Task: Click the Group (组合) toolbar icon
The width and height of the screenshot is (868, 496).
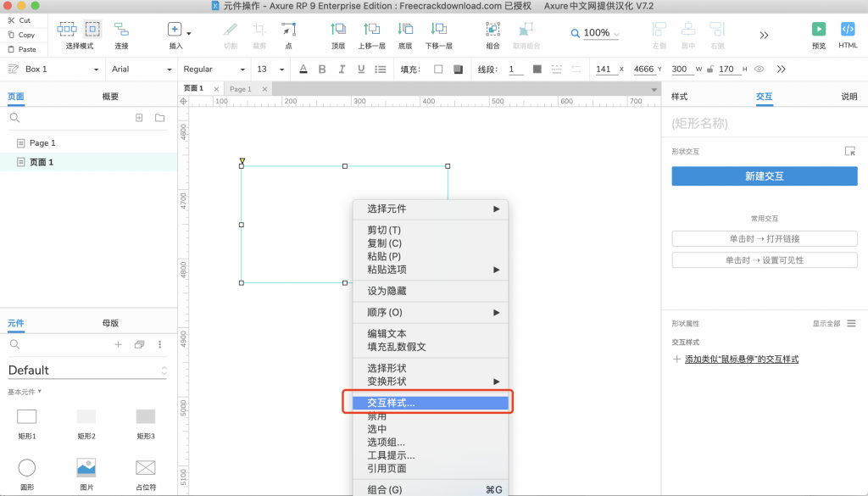Action: point(492,30)
